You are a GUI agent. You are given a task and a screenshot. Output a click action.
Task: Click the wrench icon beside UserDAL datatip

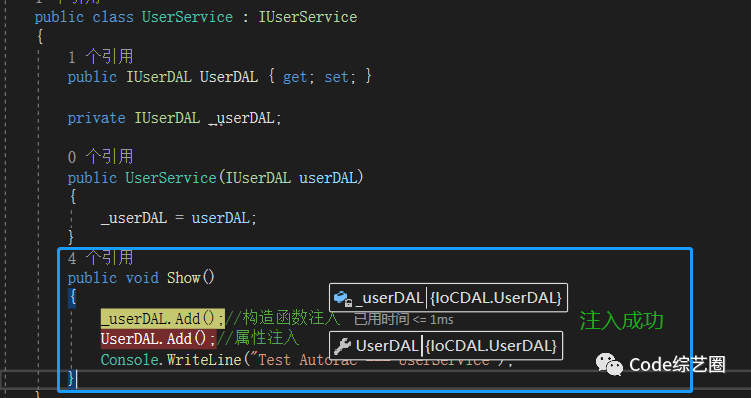tap(342, 346)
